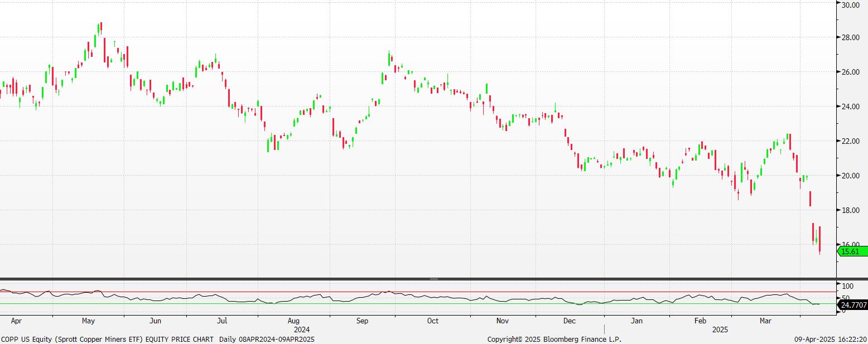Click the Jun month label
The height and width of the screenshot is (344, 868).
pyautogui.click(x=156, y=321)
